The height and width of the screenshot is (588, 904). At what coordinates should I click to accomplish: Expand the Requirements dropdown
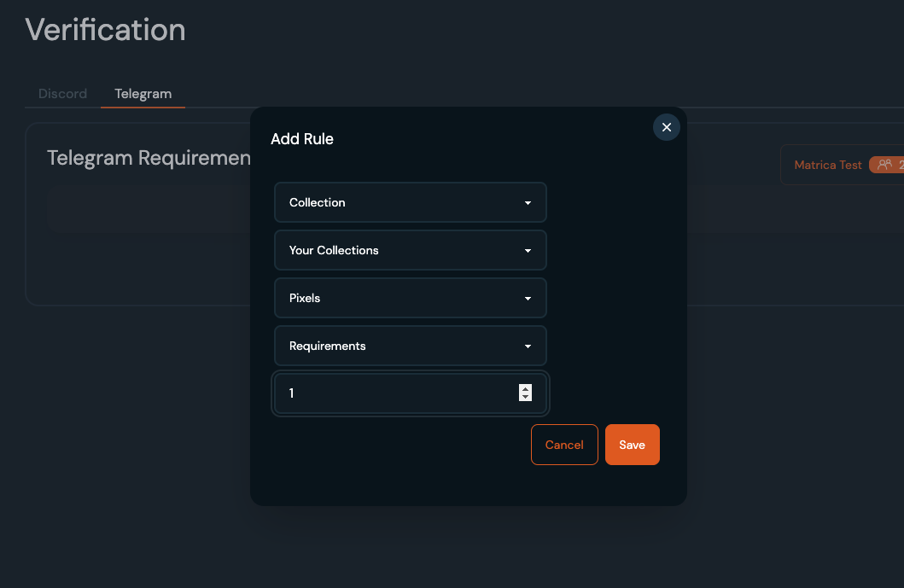tap(410, 346)
